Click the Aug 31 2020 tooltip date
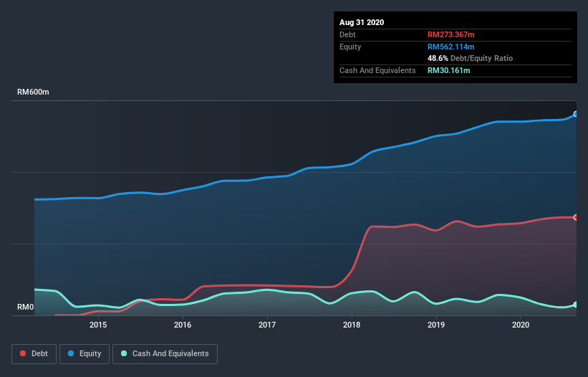Screen dimensions: 588x377 pyautogui.click(x=362, y=22)
